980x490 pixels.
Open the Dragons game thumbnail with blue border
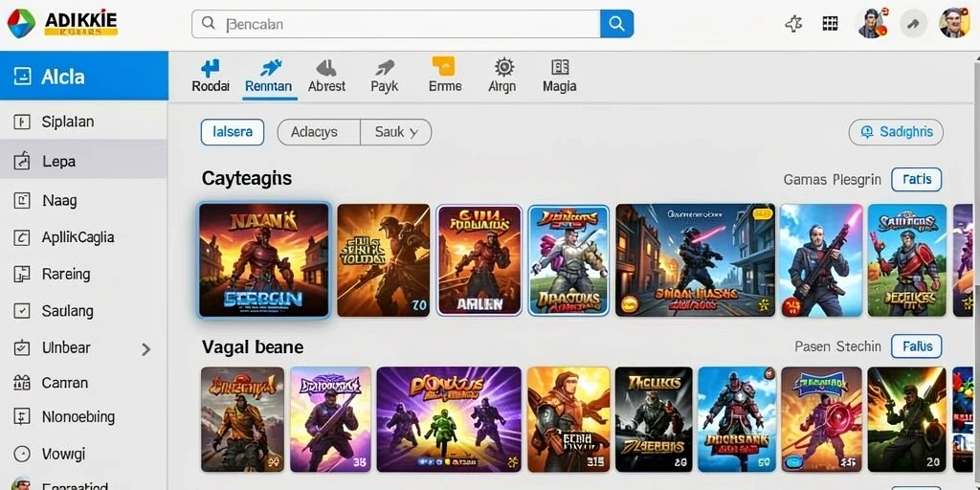[568, 260]
